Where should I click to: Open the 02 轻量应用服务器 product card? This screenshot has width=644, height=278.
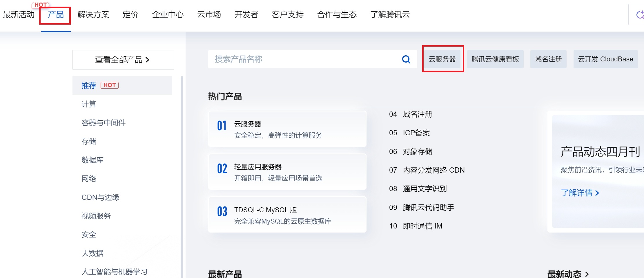(x=287, y=172)
